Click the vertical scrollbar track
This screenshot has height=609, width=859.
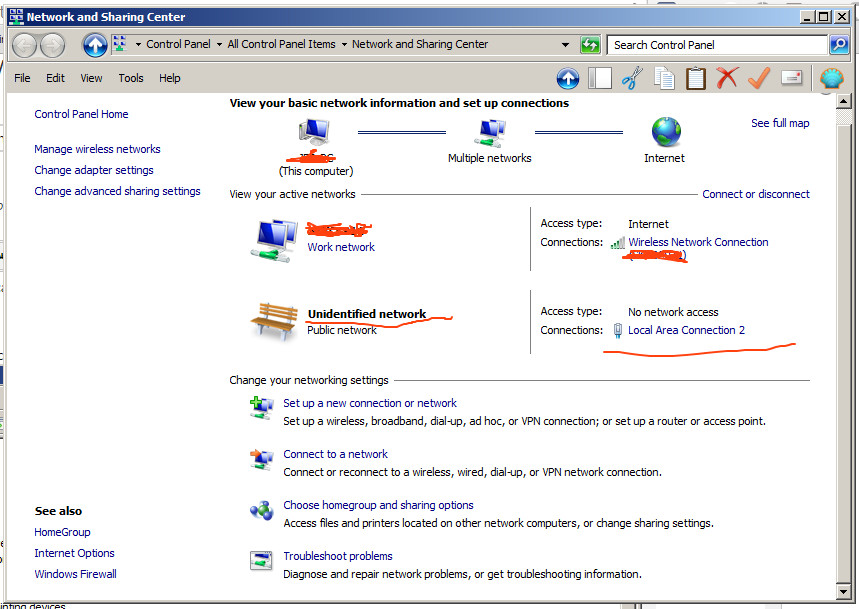(x=843, y=346)
